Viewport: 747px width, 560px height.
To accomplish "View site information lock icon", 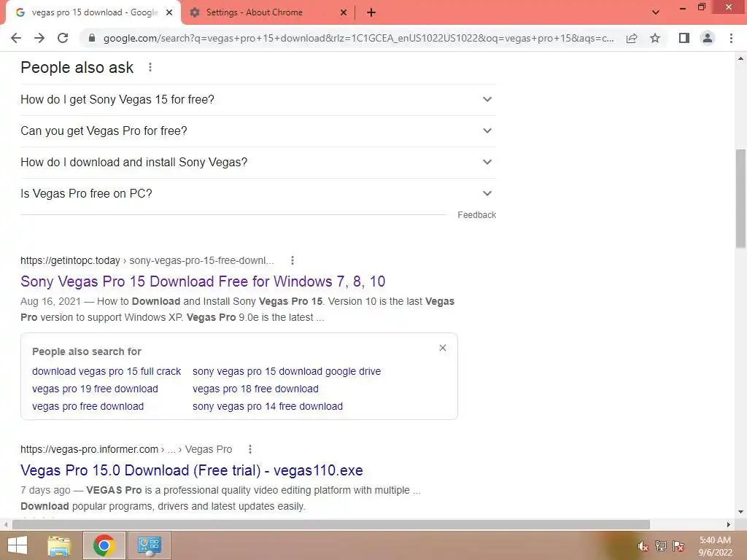I will coord(92,38).
